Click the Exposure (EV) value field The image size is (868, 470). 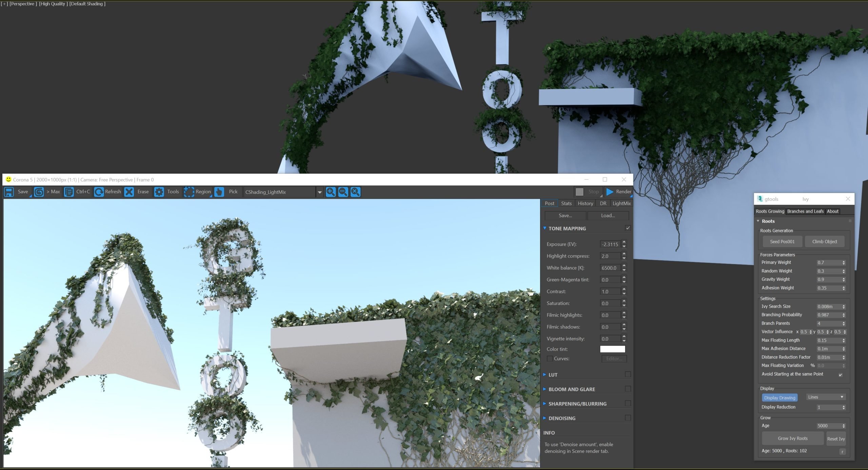pyautogui.click(x=610, y=244)
